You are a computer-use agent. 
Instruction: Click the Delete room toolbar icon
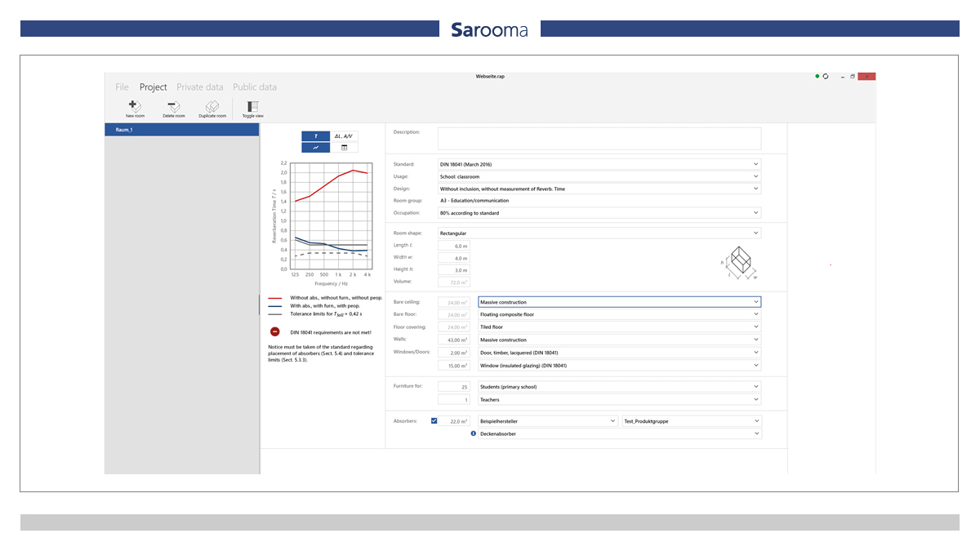[173, 106]
